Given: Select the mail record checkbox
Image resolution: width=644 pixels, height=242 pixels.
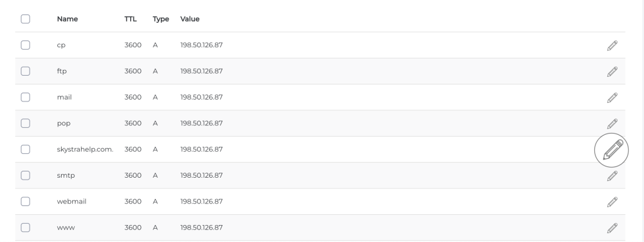Looking at the screenshot, I should tap(25, 97).
